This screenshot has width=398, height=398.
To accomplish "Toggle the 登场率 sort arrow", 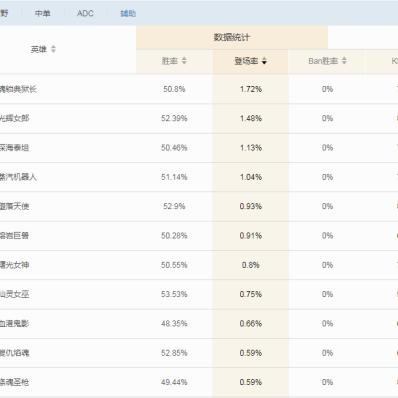I will [x=264, y=61].
